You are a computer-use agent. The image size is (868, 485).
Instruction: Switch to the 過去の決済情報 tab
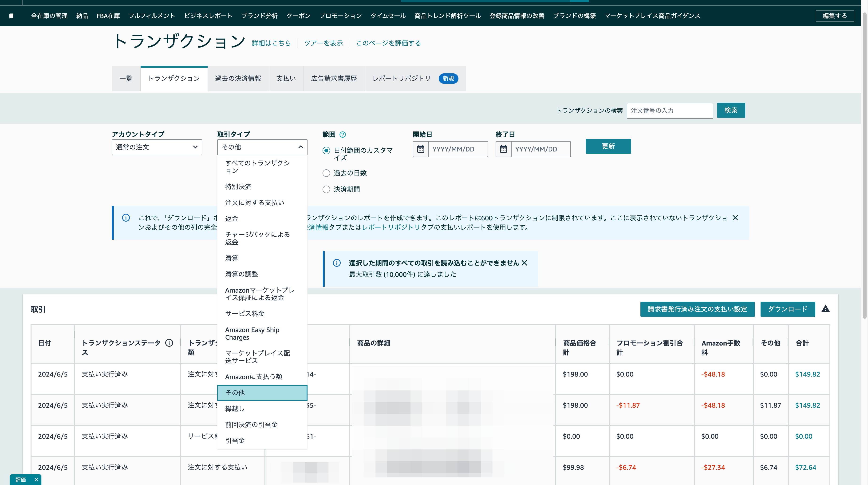tap(238, 79)
